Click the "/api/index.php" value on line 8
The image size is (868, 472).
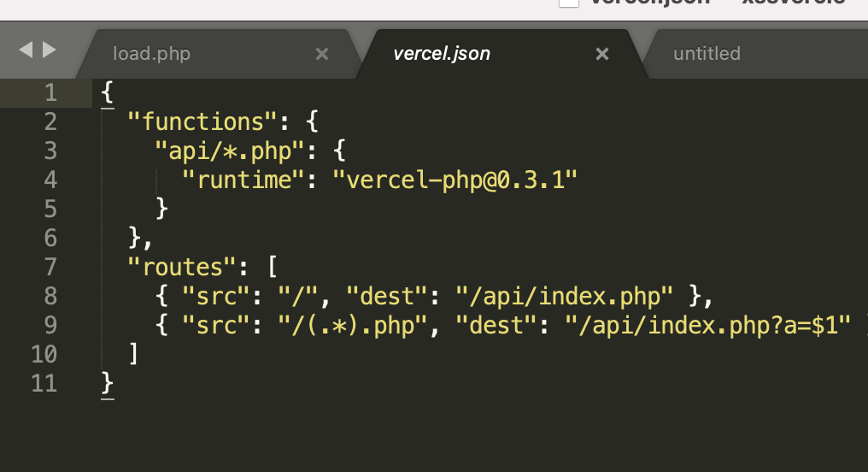coord(564,297)
